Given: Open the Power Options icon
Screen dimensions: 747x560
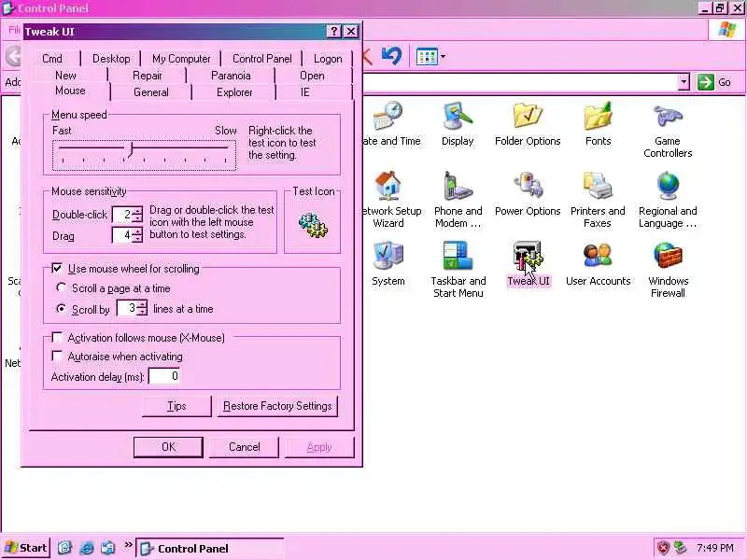Looking at the screenshot, I should [x=528, y=186].
